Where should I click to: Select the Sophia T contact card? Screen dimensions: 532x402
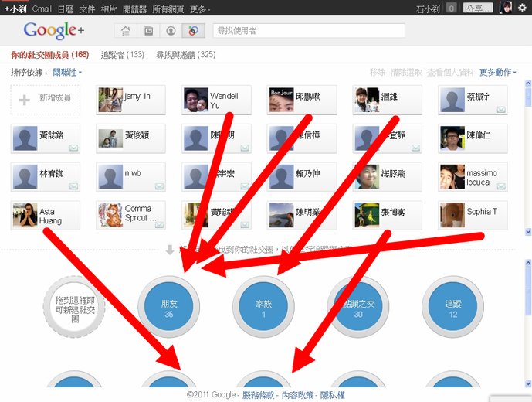(x=473, y=215)
